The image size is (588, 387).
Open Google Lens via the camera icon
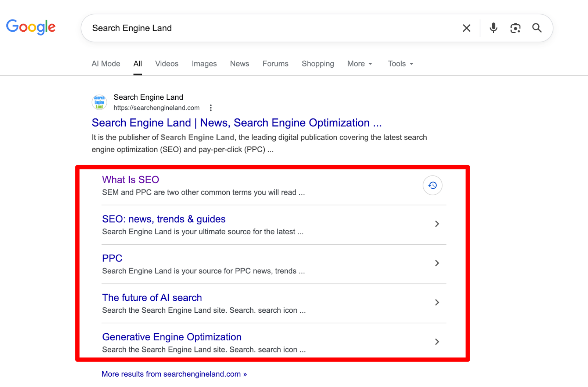pyautogui.click(x=515, y=28)
